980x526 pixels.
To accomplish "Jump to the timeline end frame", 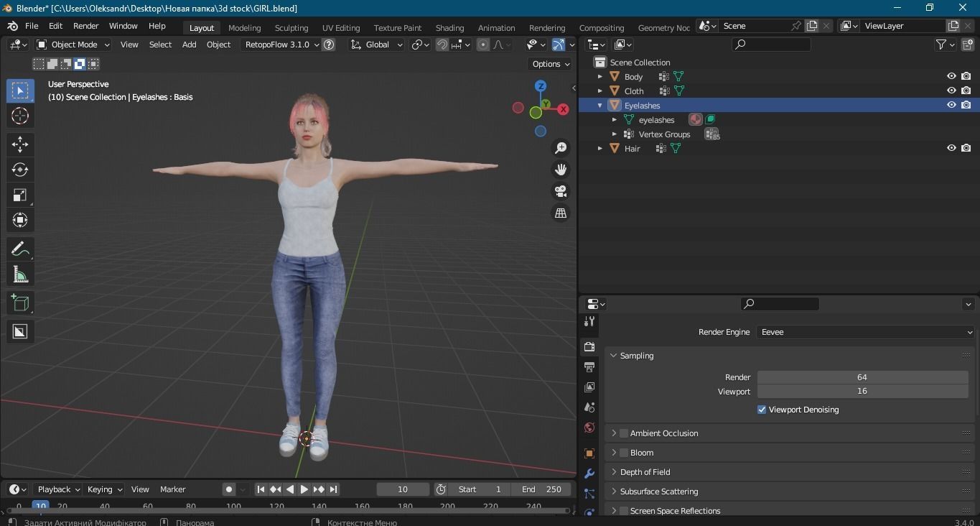I will coord(333,489).
